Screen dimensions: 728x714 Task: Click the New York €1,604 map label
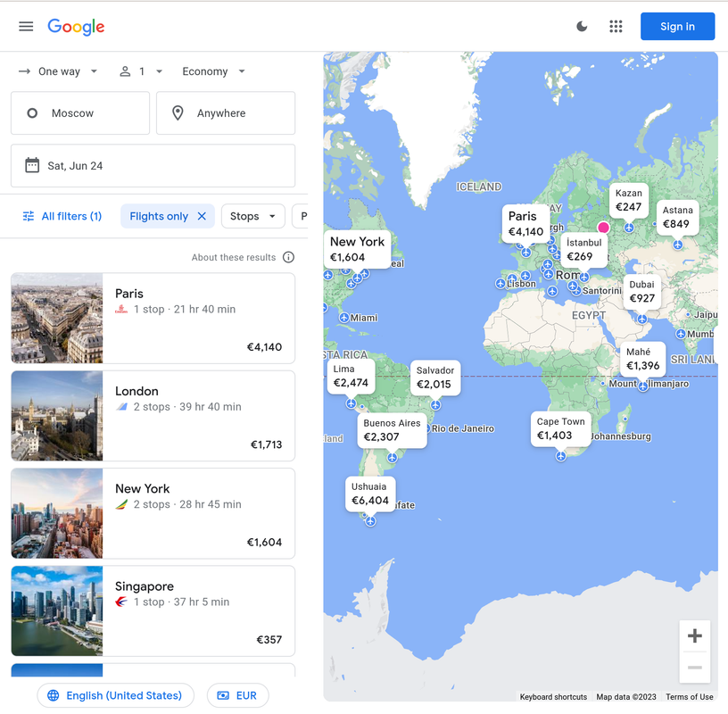pos(357,249)
